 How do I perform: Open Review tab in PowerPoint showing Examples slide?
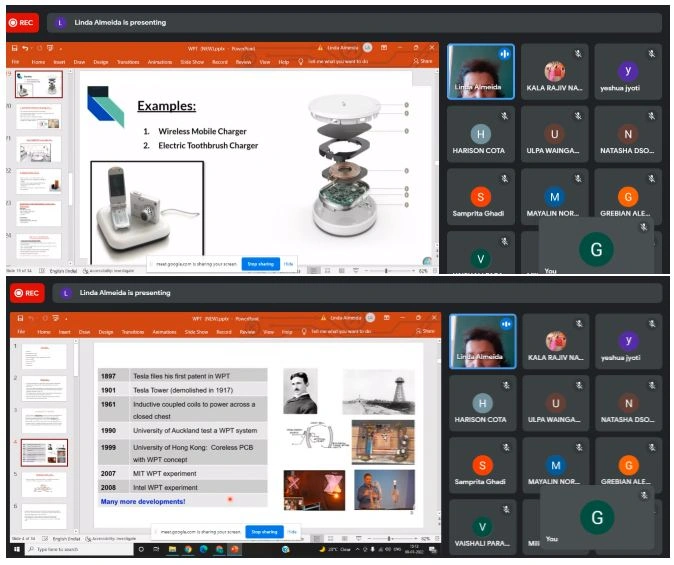(243, 62)
